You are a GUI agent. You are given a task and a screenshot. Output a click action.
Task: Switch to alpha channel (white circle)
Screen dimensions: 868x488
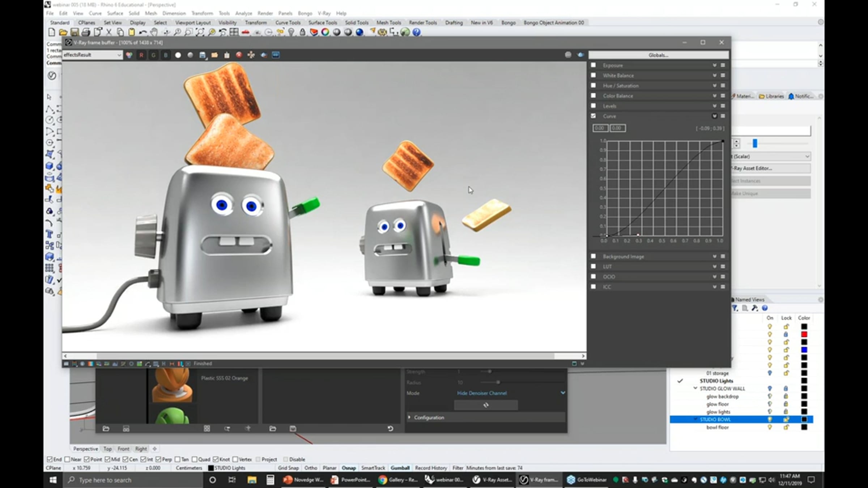coord(178,55)
